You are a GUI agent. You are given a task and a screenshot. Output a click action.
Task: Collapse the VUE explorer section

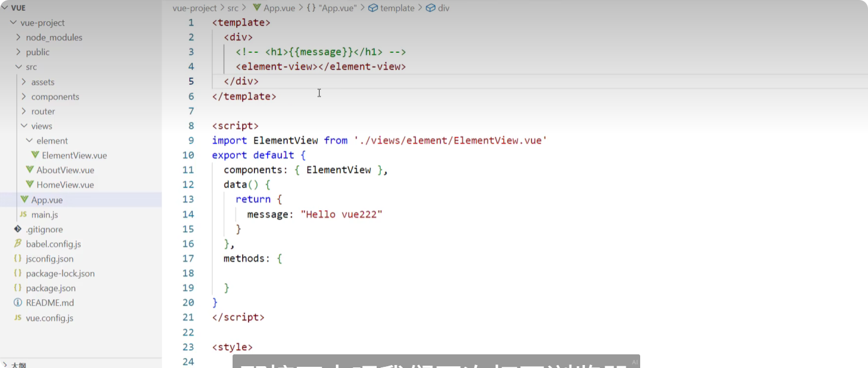[5, 8]
